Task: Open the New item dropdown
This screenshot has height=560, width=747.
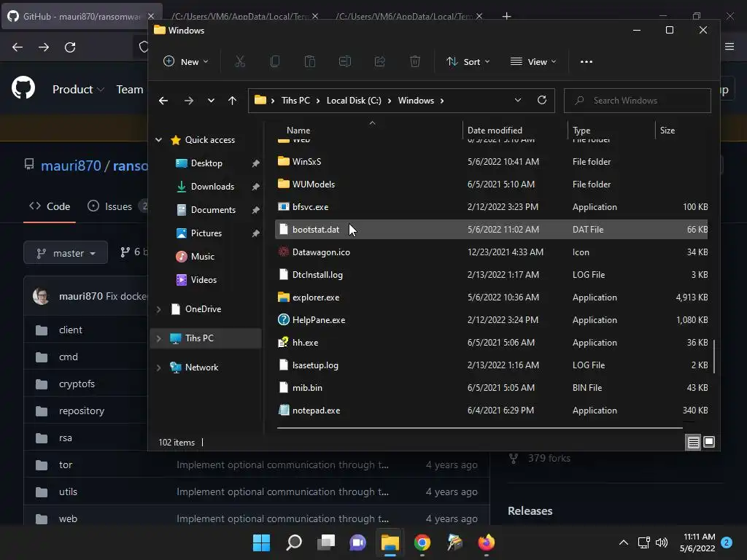Action: point(186,61)
